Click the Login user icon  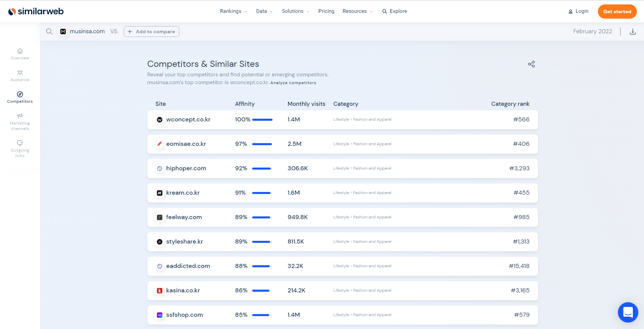tap(570, 12)
